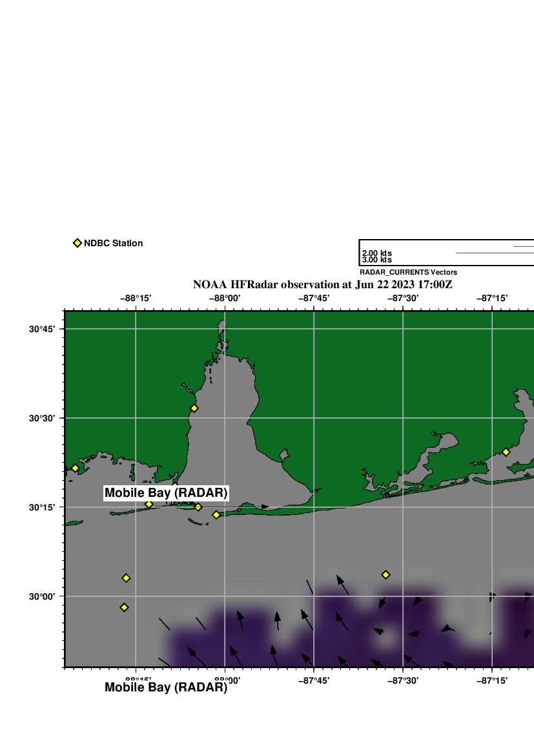Image resolution: width=534 pixels, height=756 pixels.
Task: Click the NDBC station diamond near the map's right edge
Action: [x=506, y=452]
